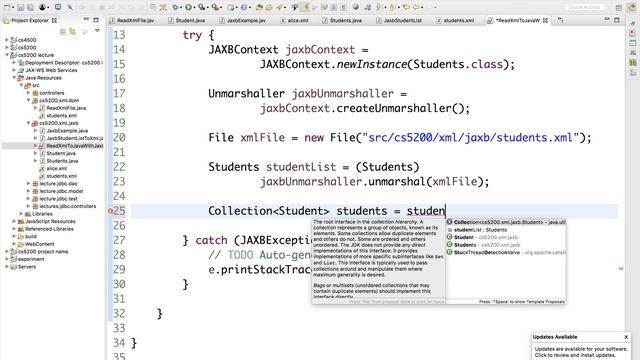The height and width of the screenshot is (360, 640).
Task: Select the Servers project
Action: tap(27, 267)
